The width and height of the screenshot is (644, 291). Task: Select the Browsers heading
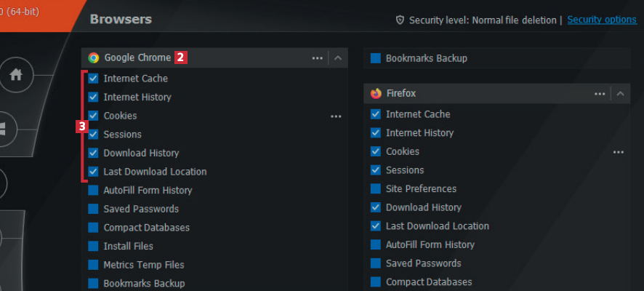121,20
